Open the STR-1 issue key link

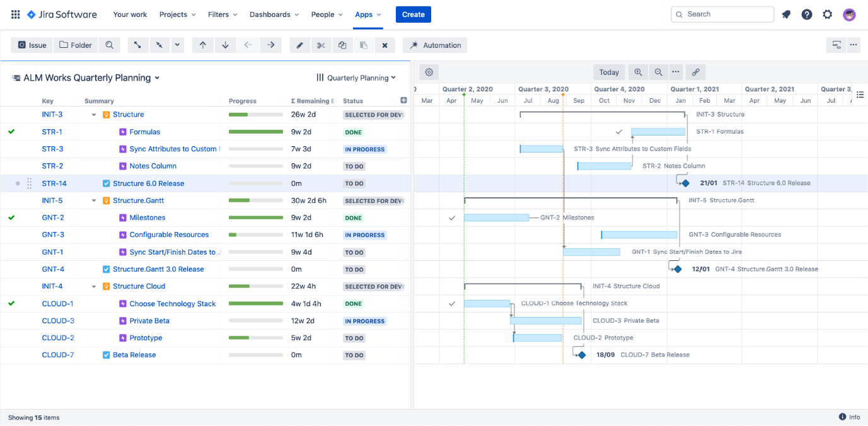pos(52,132)
